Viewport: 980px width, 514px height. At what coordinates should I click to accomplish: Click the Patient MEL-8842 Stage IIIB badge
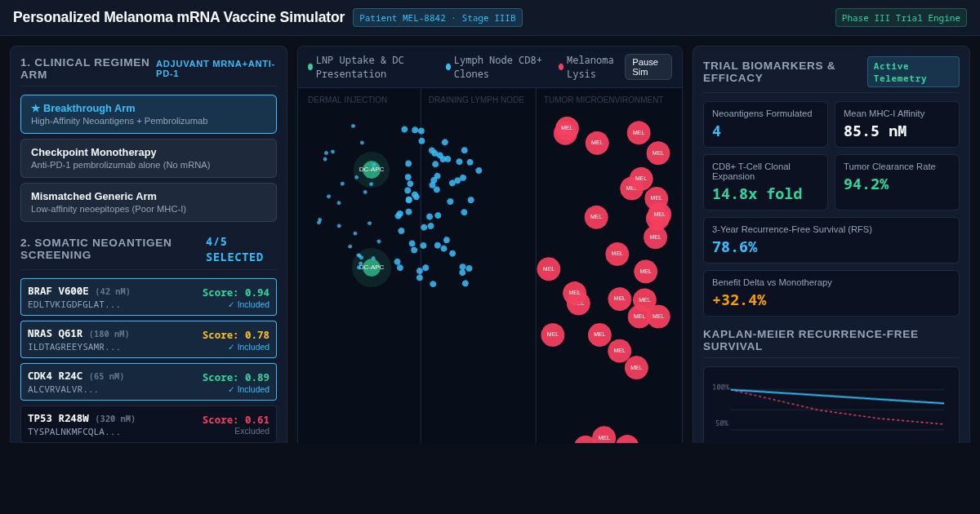pyautogui.click(x=438, y=18)
